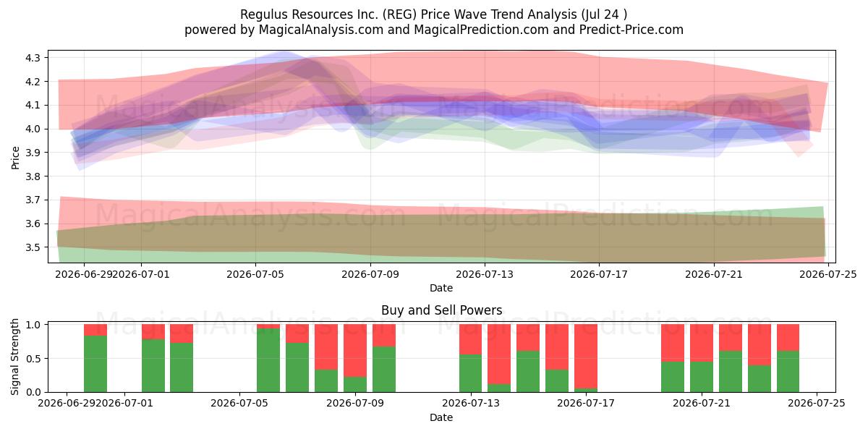868x434 pixels.
Task: Click the 'Buy and Sell Powers' chart title
Action: pyautogui.click(x=441, y=310)
